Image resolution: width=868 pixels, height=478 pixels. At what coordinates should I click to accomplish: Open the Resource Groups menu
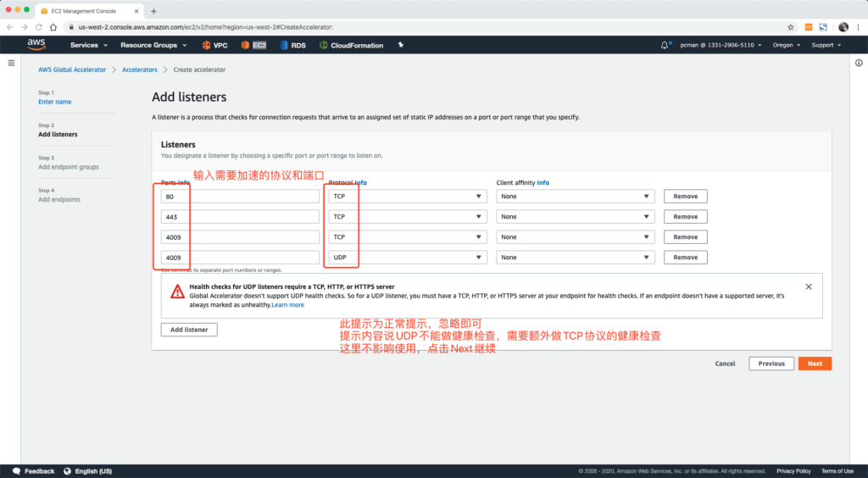point(153,45)
